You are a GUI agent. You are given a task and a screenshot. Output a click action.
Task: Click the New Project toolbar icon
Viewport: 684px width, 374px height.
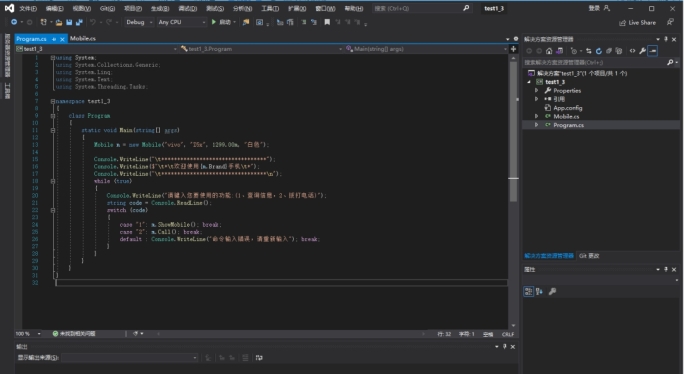[x=43, y=22]
